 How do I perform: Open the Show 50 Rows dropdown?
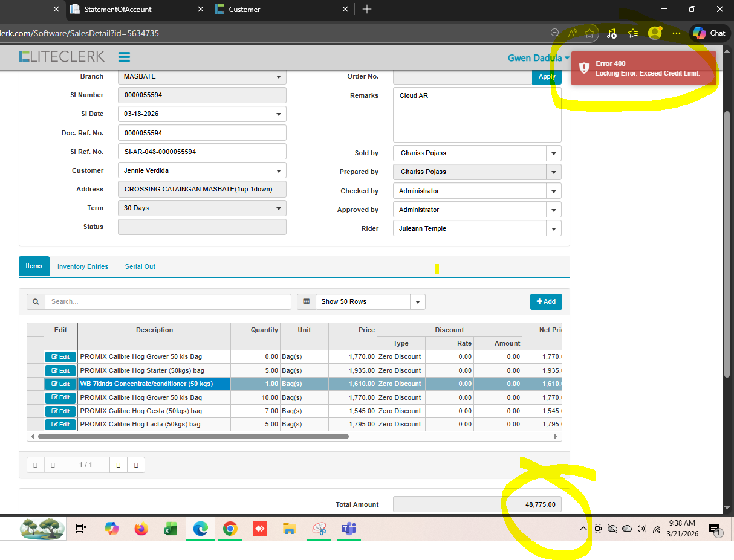[x=417, y=301]
